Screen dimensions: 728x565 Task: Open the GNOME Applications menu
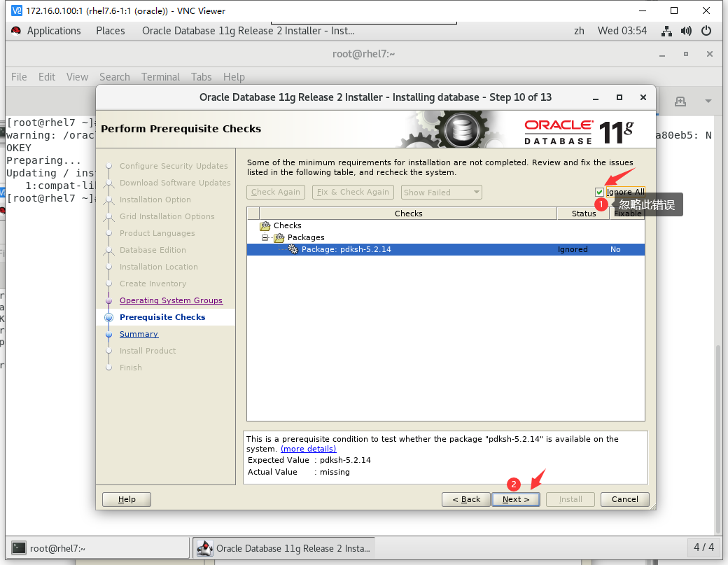[53, 31]
